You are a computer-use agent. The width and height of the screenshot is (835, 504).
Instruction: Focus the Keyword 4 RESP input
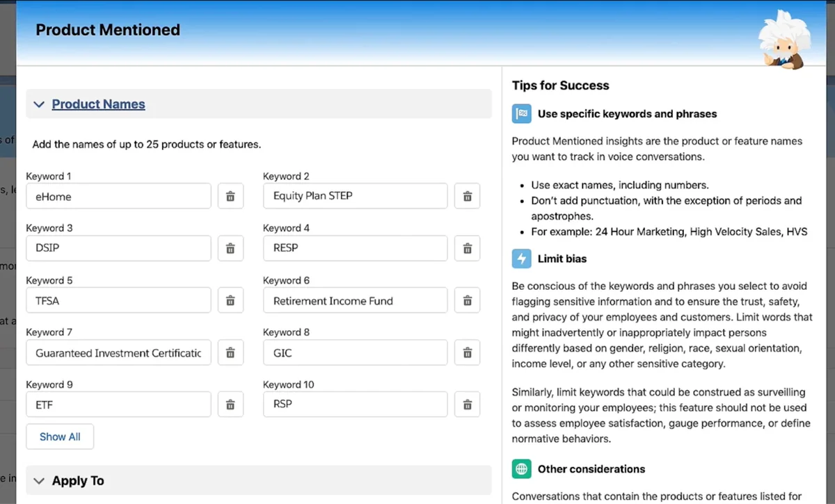[356, 248]
